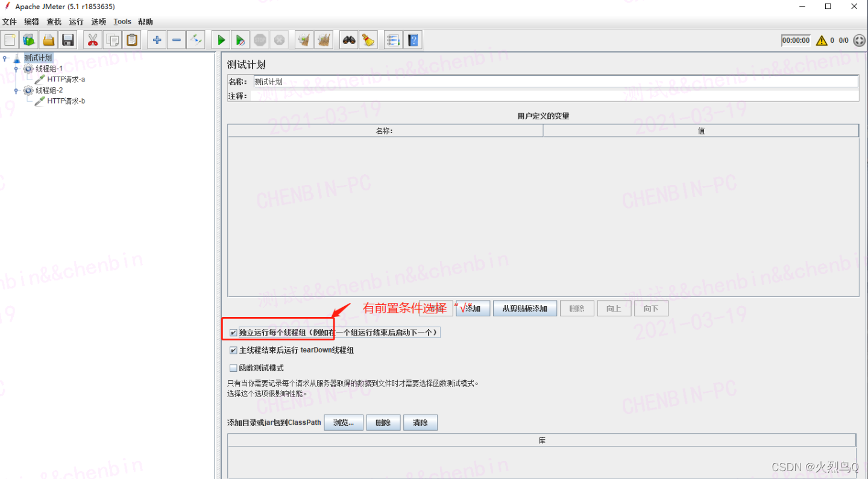The height and width of the screenshot is (479, 868).
Task: Open Search with binoculars icon
Action: [349, 40]
